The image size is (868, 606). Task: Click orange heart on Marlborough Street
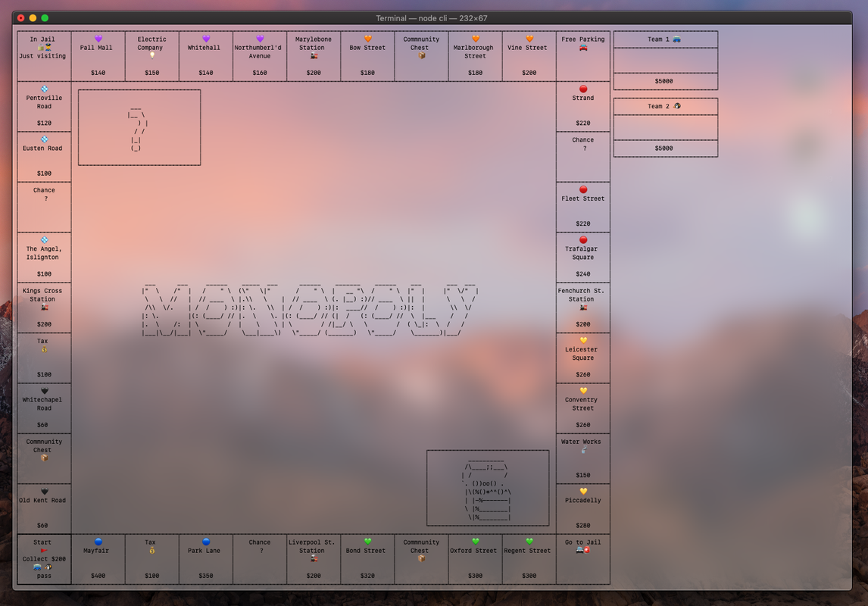[x=476, y=39]
